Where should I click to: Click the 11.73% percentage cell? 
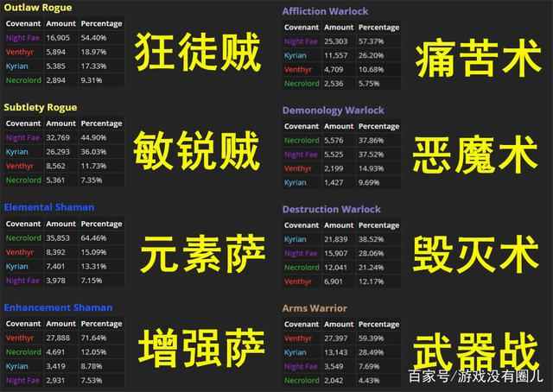click(x=93, y=166)
